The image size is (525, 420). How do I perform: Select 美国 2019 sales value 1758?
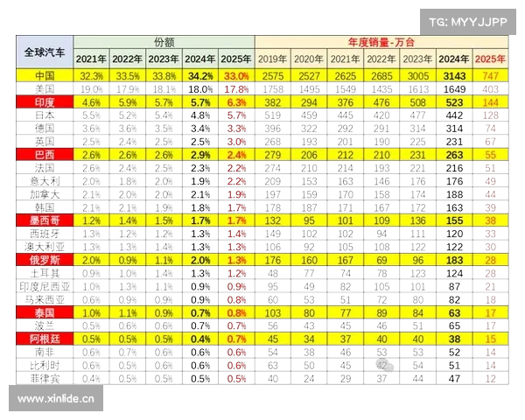point(272,89)
